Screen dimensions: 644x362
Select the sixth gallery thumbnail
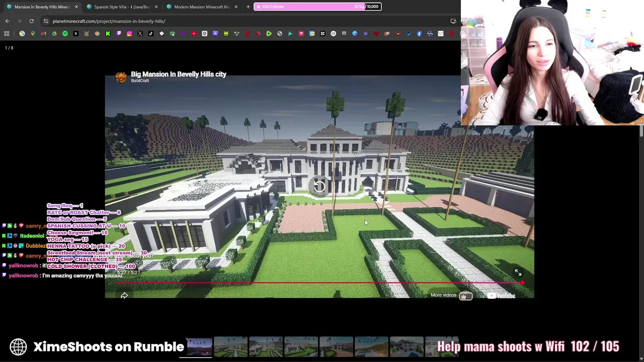(x=371, y=347)
